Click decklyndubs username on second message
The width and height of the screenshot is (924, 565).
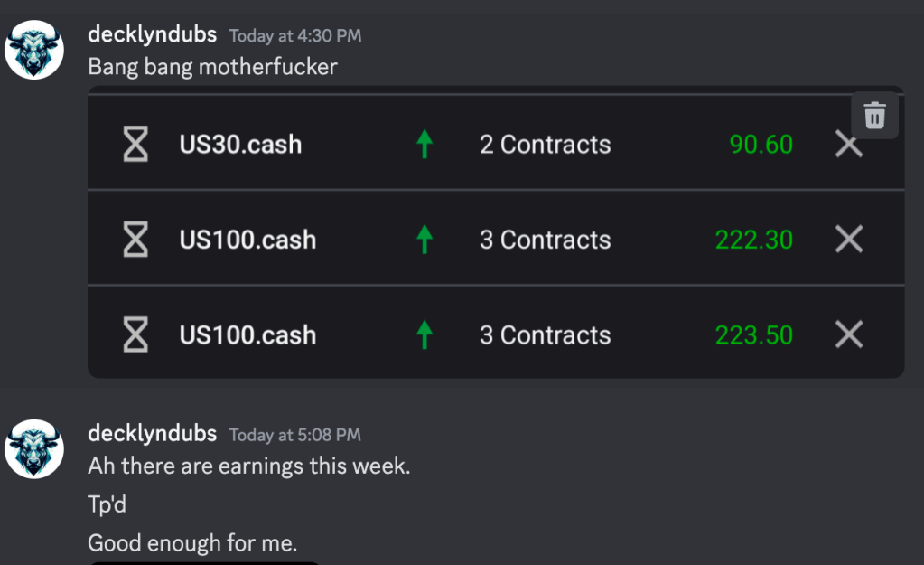152,434
